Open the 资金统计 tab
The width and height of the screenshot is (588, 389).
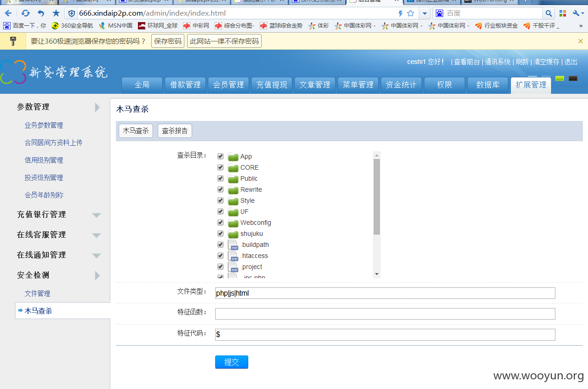point(401,85)
